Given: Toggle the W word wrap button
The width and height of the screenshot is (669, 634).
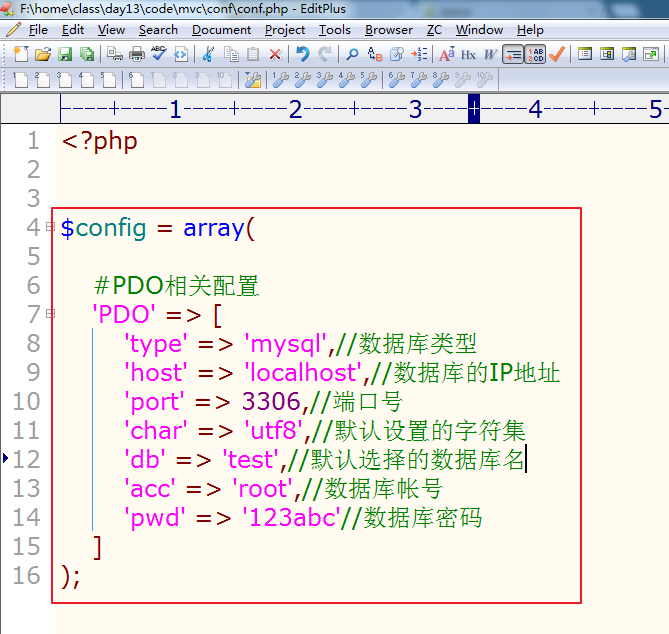Looking at the screenshot, I should tap(491, 54).
